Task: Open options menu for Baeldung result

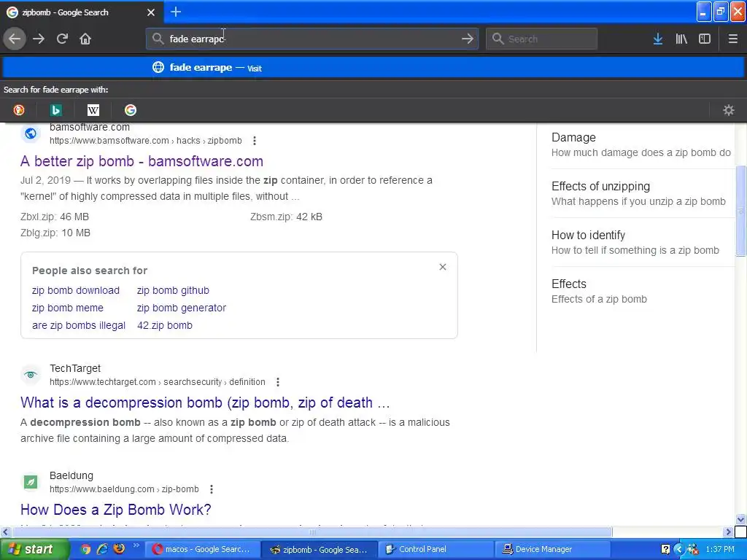Action: 212,489
